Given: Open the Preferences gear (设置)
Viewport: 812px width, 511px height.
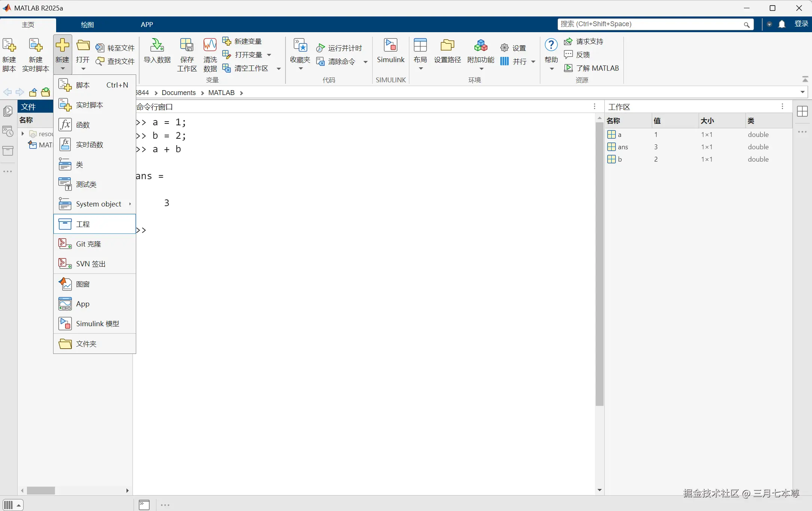Looking at the screenshot, I should pos(513,48).
